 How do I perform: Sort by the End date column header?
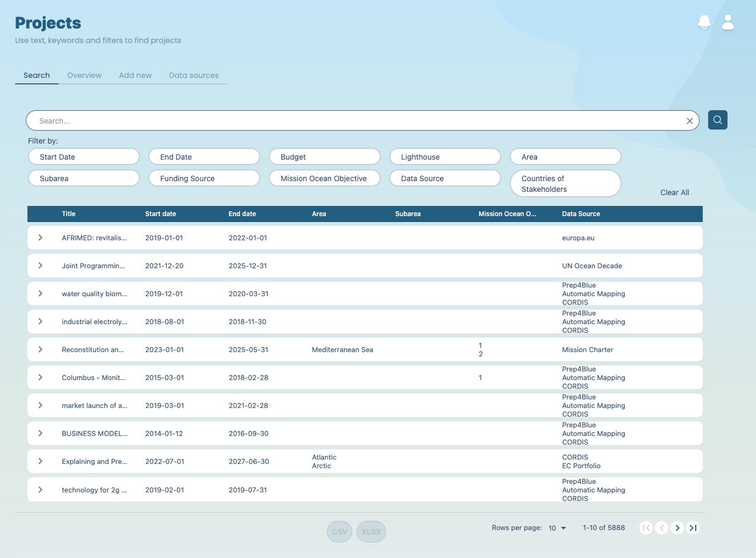click(x=242, y=214)
